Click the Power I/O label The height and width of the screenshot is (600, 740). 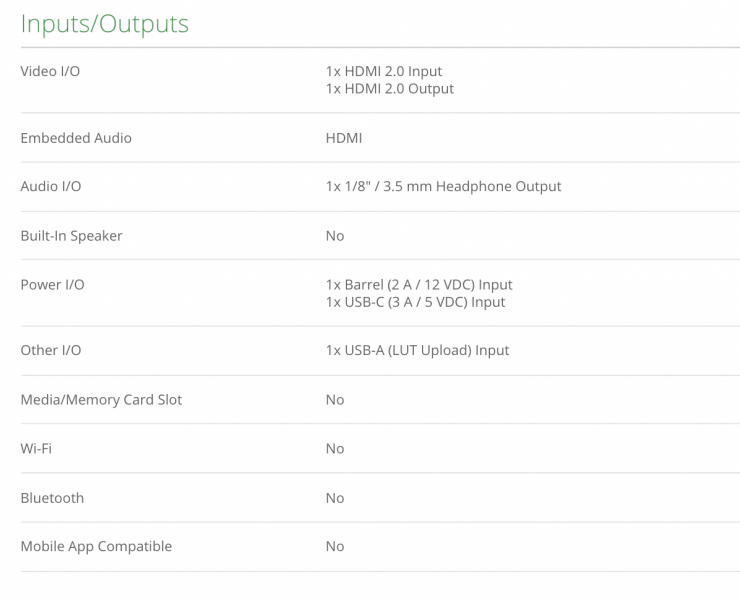pos(52,285)
